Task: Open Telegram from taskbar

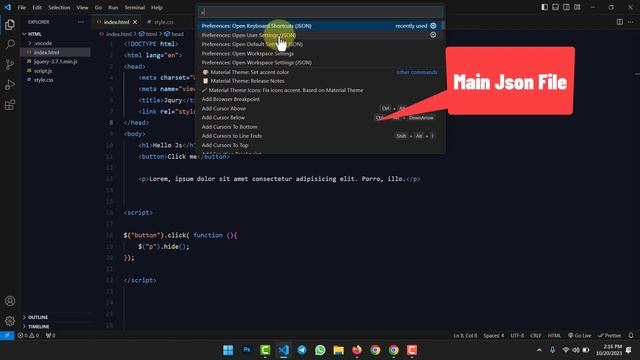Action: click(x=302, y=350)
